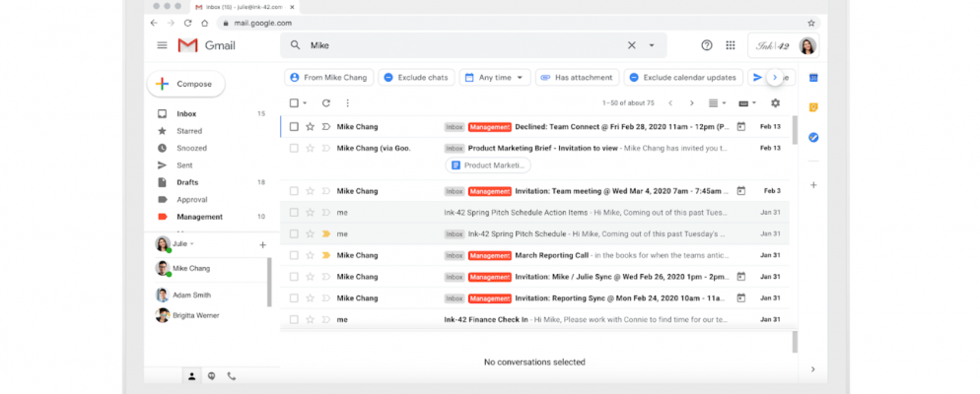Switch to Hangouts contacts tab icon

click(x=192, y=376)
